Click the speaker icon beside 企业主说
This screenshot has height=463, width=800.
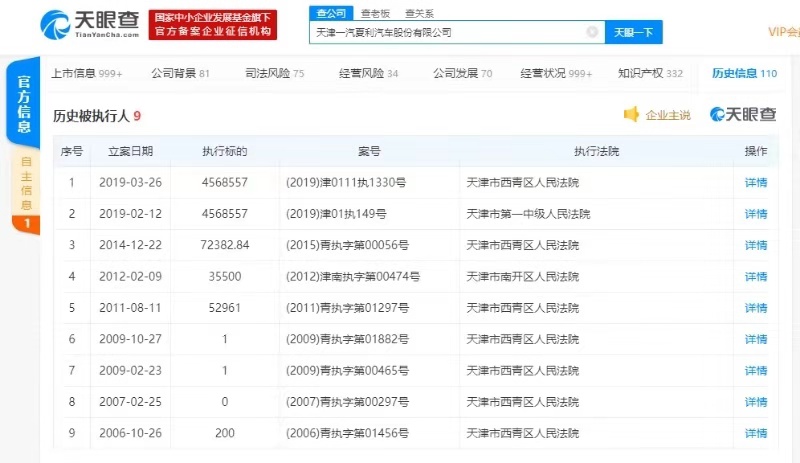tap(631, 114)
